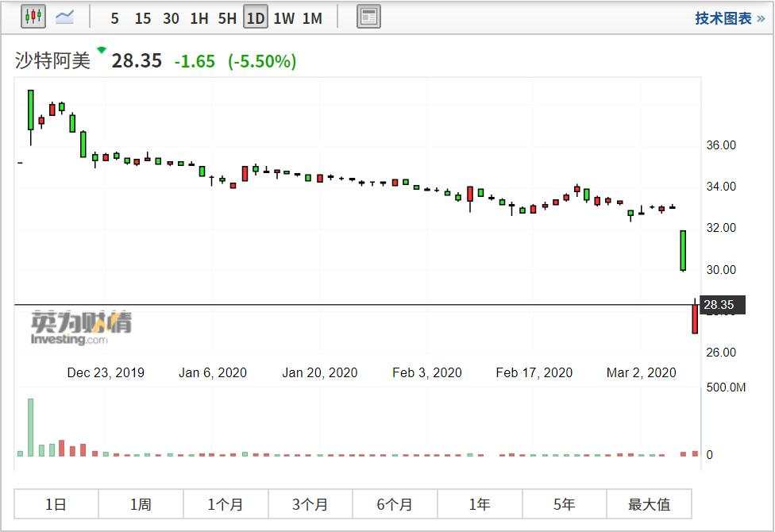Screen dimensions: 775x532
Task: Click the -1.65 price change
Action: tap(195, 61)
